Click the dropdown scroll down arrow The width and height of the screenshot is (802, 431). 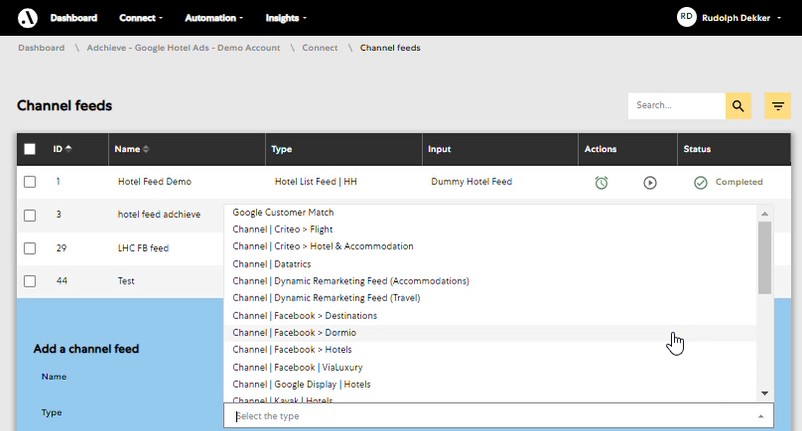click(765, 393)
